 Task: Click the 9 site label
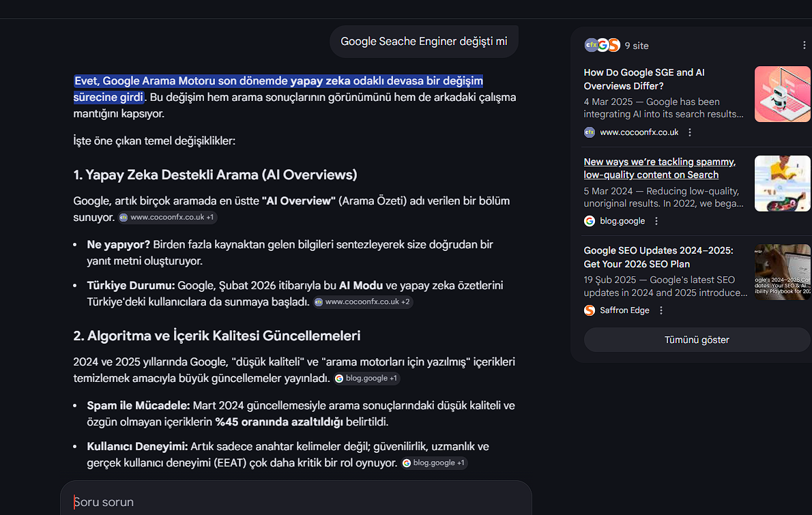click(637, 46)
